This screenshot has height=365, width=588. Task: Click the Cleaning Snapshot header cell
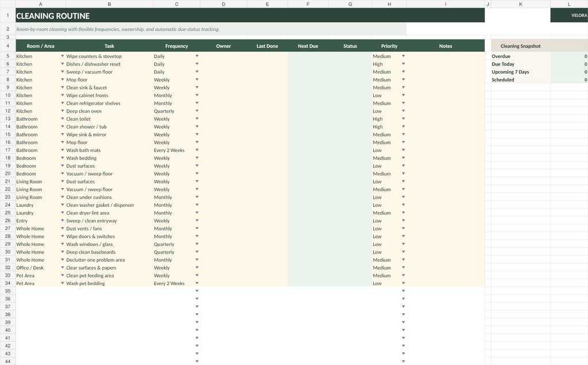pyautogui.click(x=520, y=46)
